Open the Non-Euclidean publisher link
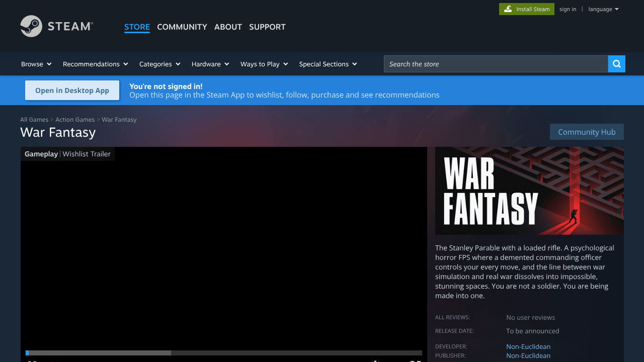Image resolution: width=644 pixels, height=362 pixels. 528,355
